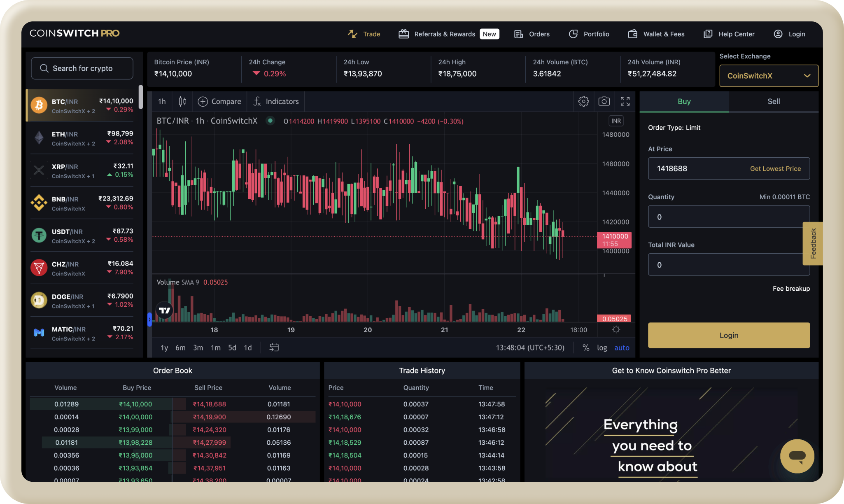
Task: Click the Referrals gift icon
Action: point(403,34)
